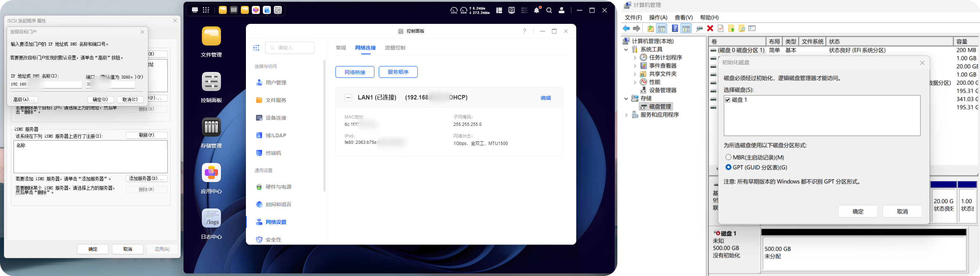Viewport: 980px width, 276px height.
Task: Select GPT (GUID 分区表) partition style
Action: click(728, 167)
